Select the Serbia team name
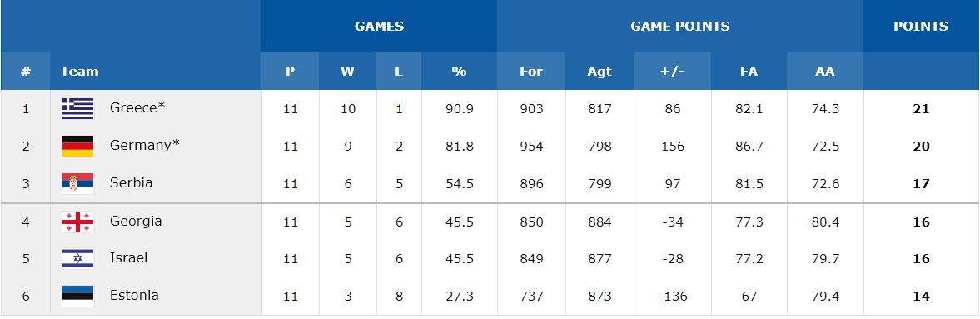Image resolution: width=980 pixels, height=319 pixels. [131, 182]
